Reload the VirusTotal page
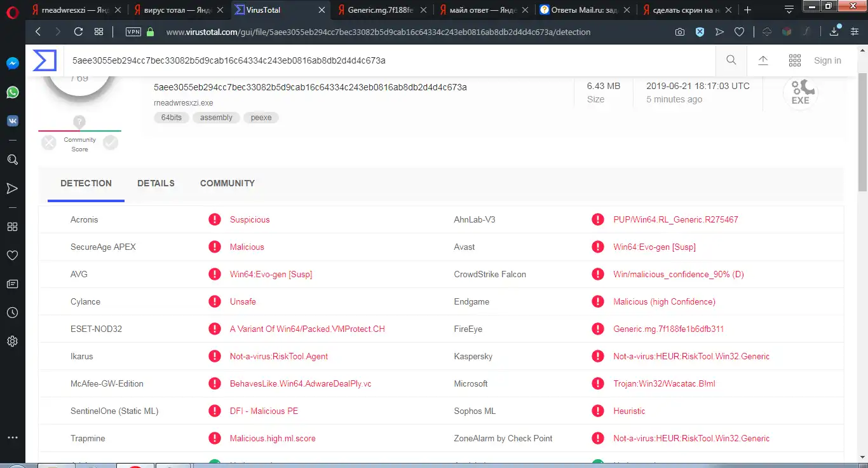Viewport: 868px width, 468px height. coord(78,32)
